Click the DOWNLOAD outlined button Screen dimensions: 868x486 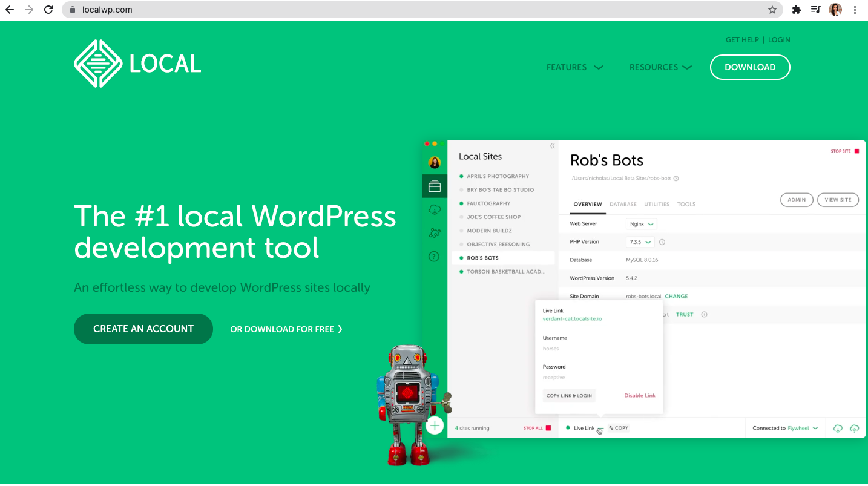pos(750,67)
